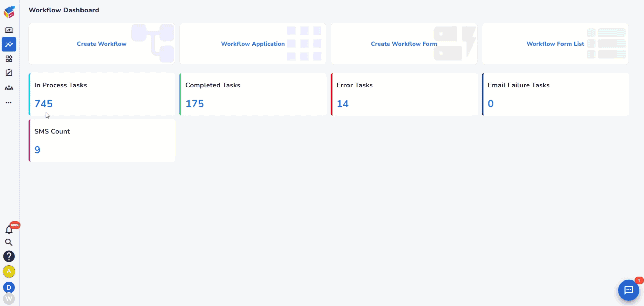
Task: Open the notification bell with 4886 badge
Action: pyautogui.click(x=9, y=230)
